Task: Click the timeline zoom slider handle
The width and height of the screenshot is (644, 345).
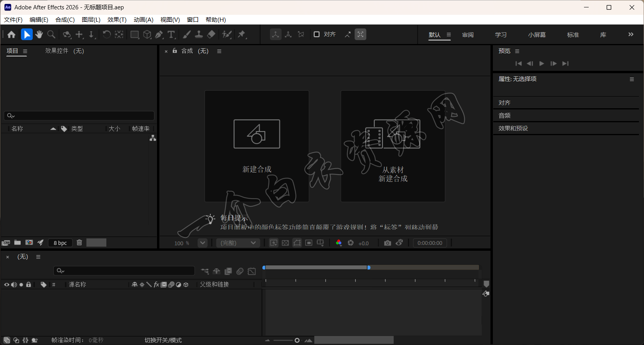Action: 297,340
